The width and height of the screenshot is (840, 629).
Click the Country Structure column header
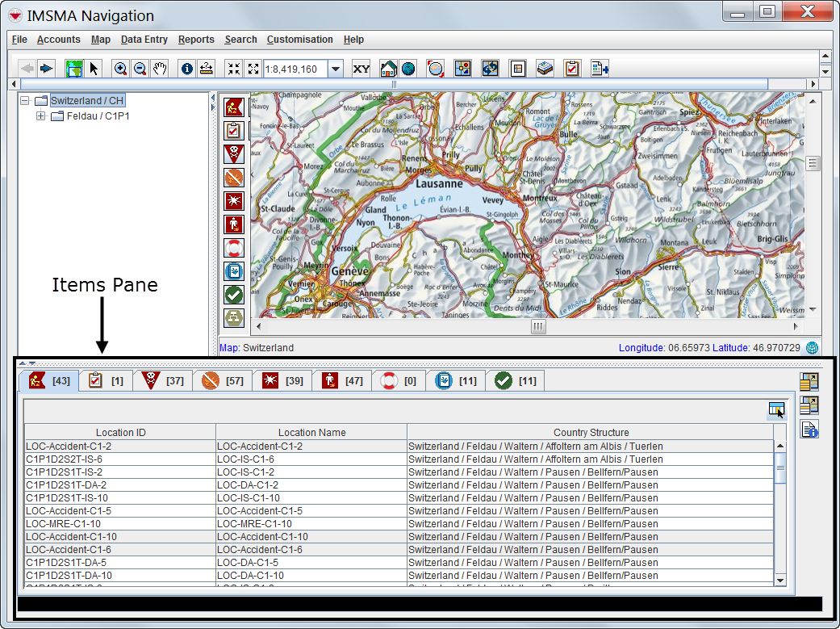point(591,433)
